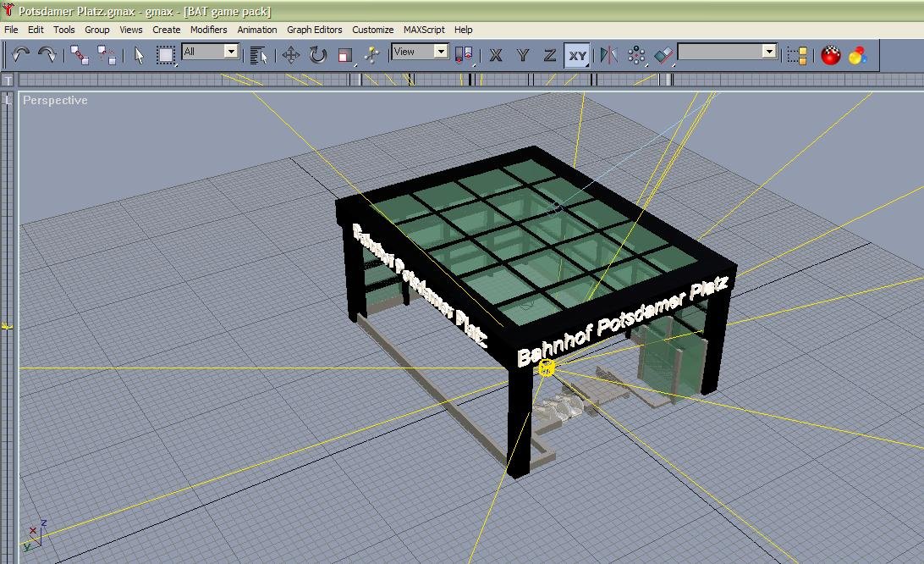Click the yellow light gizmo in viewport
Image resolution: width=924 pixels, height=564 pixels.
(547, 368)
